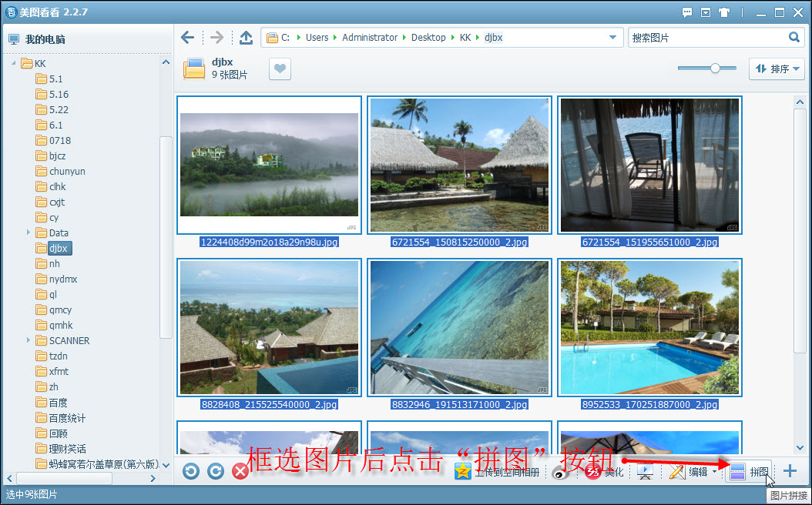Start the slideshow presentation
This screenshot has width=812, height=505.
[x=645, y=471]
